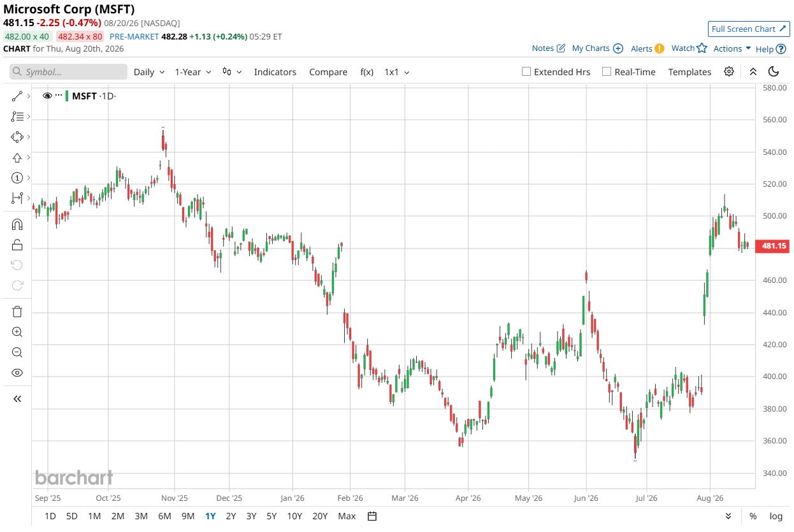
Task: Open the Templates menu
Action: [689, 72]
